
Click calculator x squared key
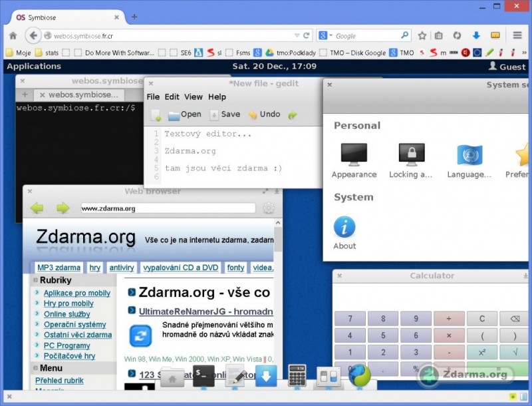pyautogui.click(x=481, y=352)
